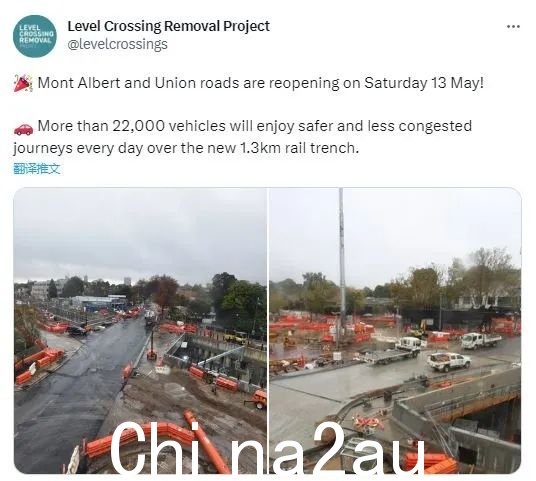Click the tweet line about Mont Albert reopening
Viewport: 536px width, 481px height.
260,83
